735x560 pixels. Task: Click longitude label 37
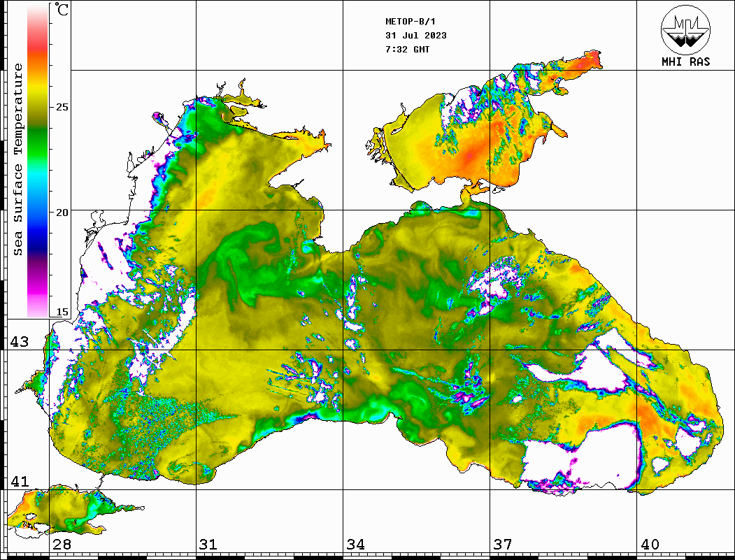click(503, 544)
